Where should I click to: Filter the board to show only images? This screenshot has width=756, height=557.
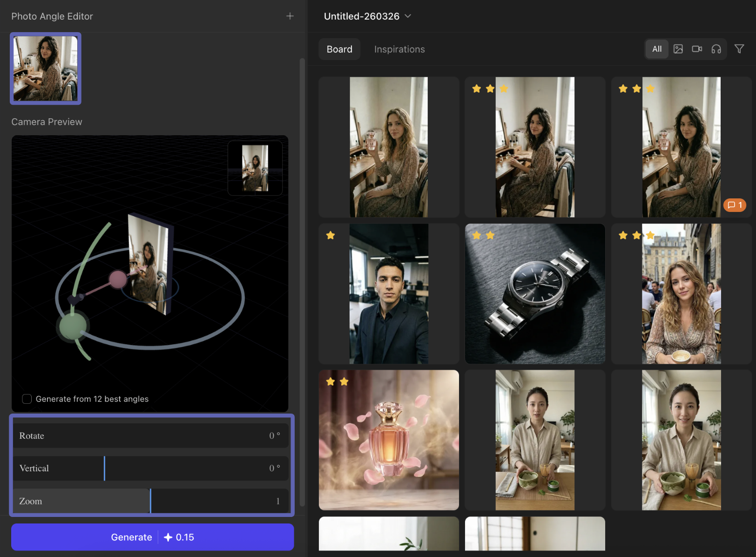(678, 49)
